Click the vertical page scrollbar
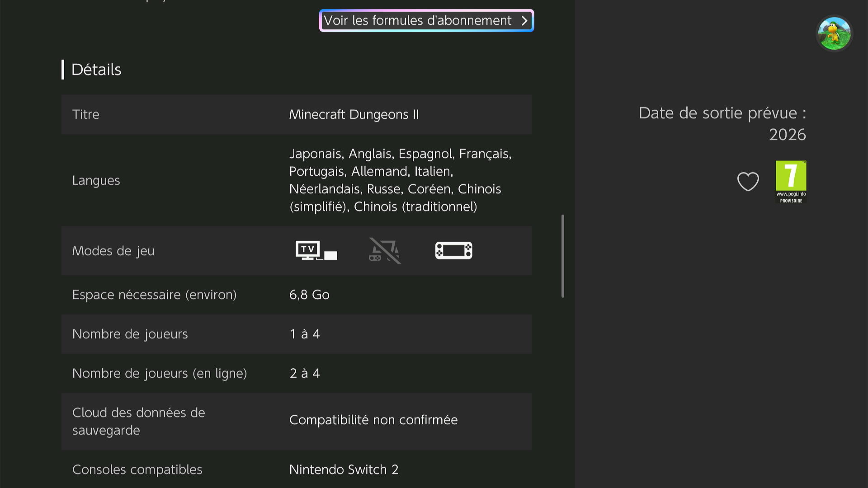The width and height of the screenshot is (868, 488). pyautogui.click(x=563, y=256)
